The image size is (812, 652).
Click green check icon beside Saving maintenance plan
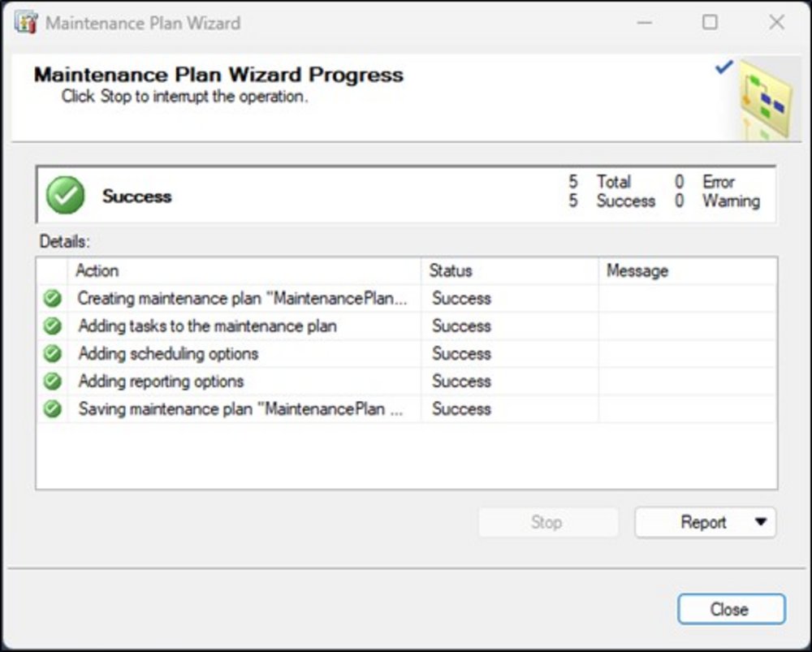coord(53,409)
